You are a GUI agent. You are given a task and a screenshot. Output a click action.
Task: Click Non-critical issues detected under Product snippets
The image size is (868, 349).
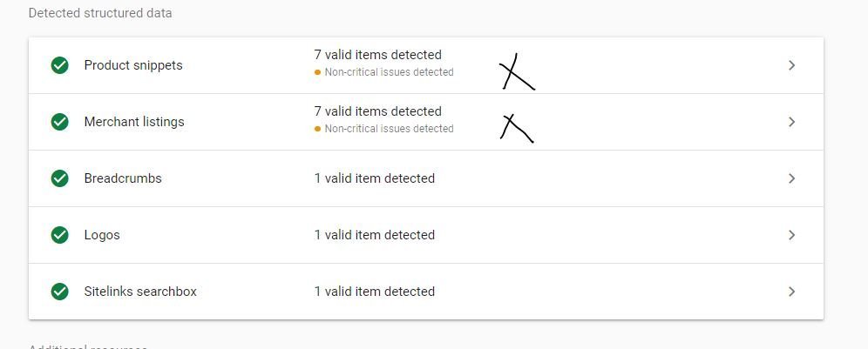coord(390,72)
